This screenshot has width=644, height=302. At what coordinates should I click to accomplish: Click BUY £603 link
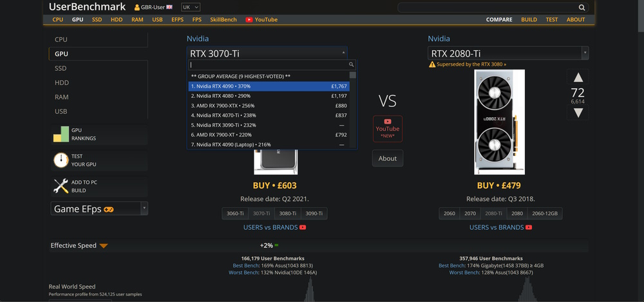(x=275, y=185)
